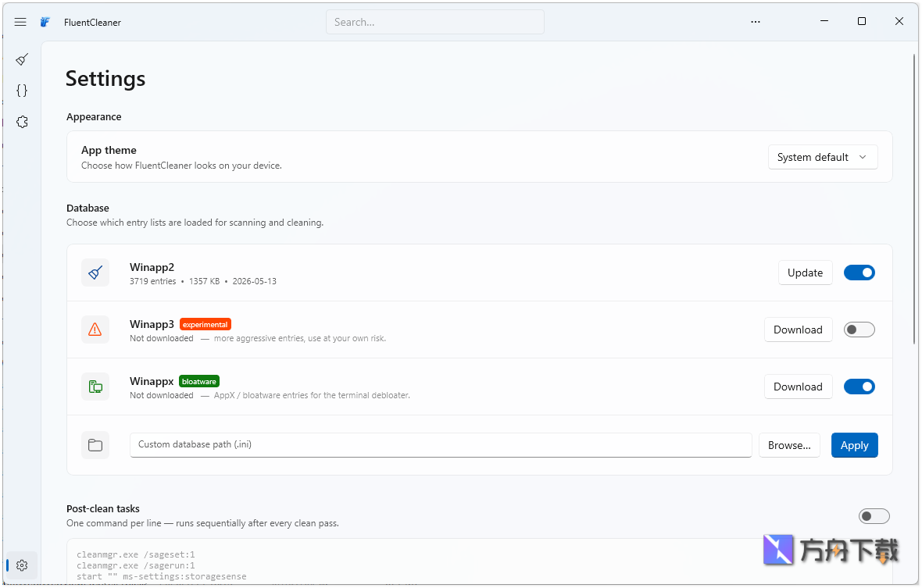Viewport: 922px width, 588px height.
Task: Open the hamburger navigation menu
Action: 20,22
